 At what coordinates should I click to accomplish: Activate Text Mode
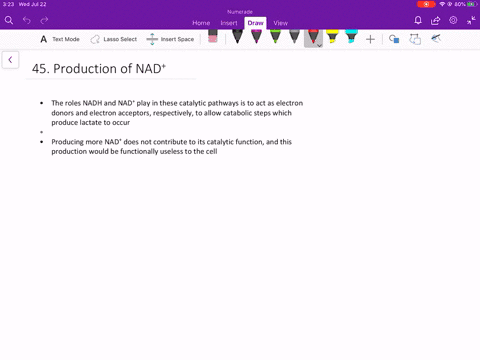tap(60, 39)
